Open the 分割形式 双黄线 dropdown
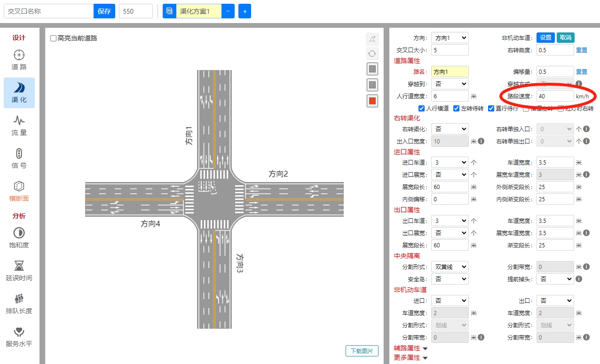This screenshot has width=600, height=364. click(x=450, y=267)
